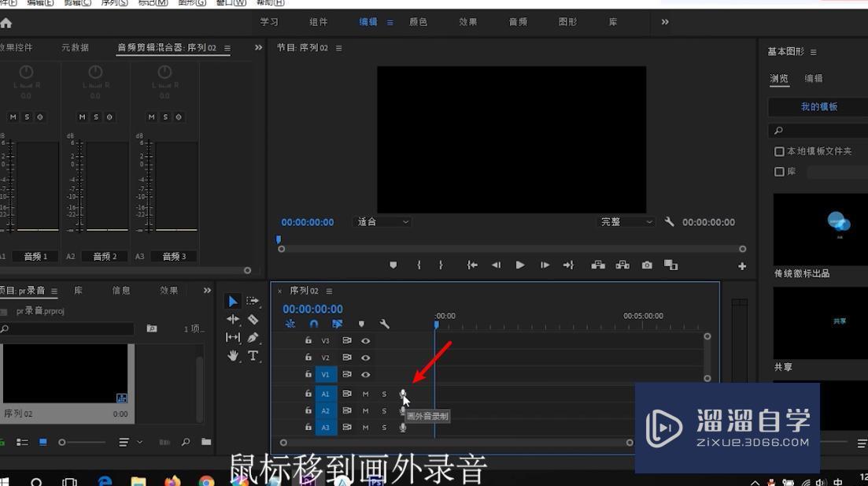
Task: Select the Selection tool in the tools panel
Action: pos(232,301)
